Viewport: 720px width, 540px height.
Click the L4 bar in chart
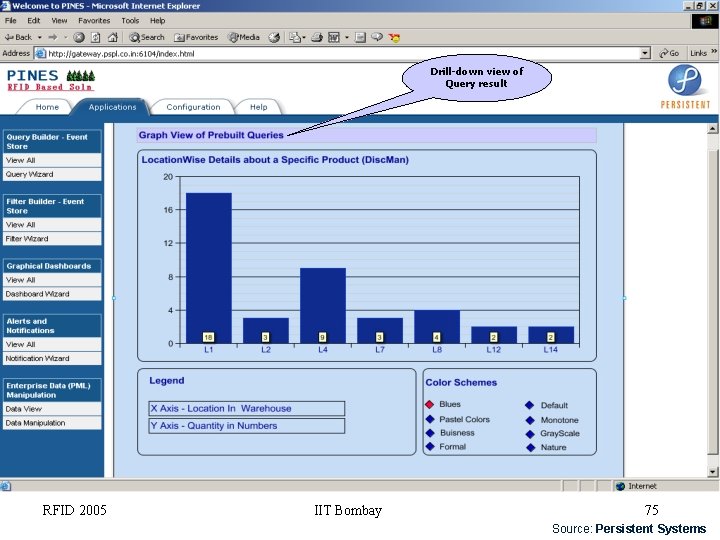(x=323, y=305)
